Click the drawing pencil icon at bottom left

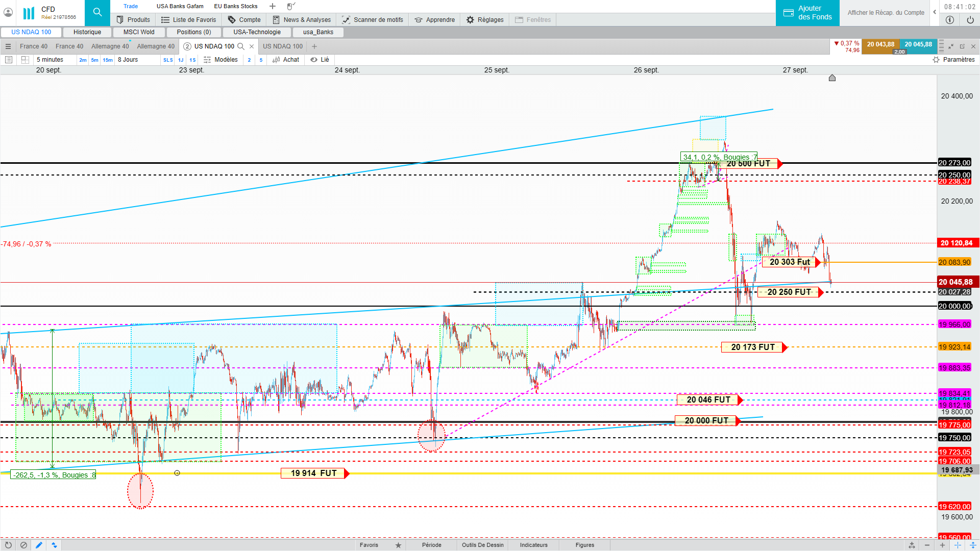(39, 545)
